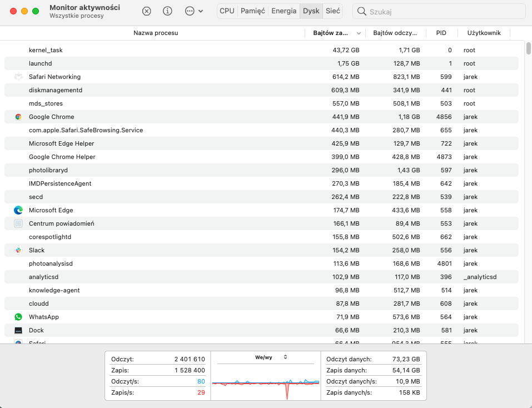Open the ellipsis actions menu in toolbar
The height and width of the screenshot is (408, 532).
(193, 11)
